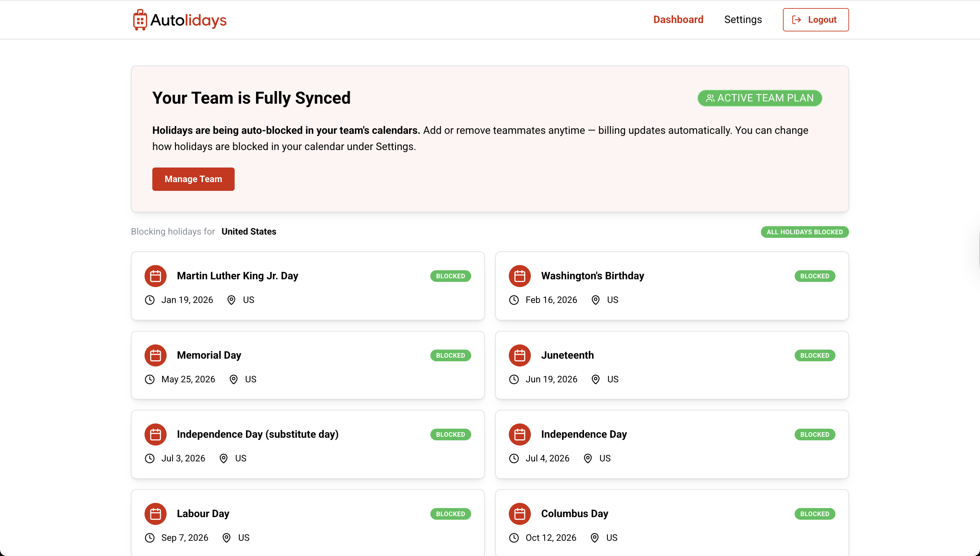
Task: Click the Washington's Birthday calendar icon
Action: pos(519,276)
